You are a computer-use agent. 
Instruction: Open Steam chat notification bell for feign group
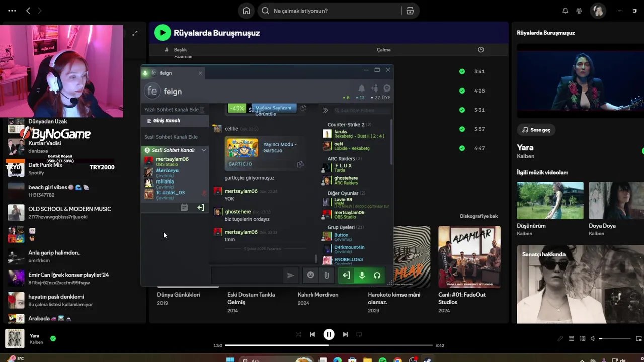coord(361,88)
